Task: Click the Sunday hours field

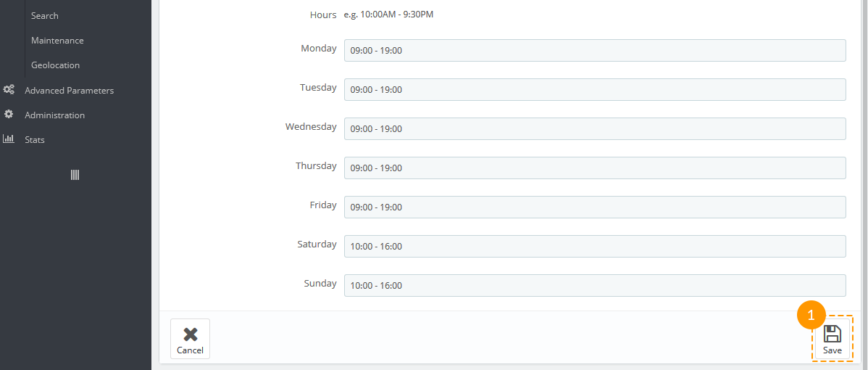Action: coord(595,286)
